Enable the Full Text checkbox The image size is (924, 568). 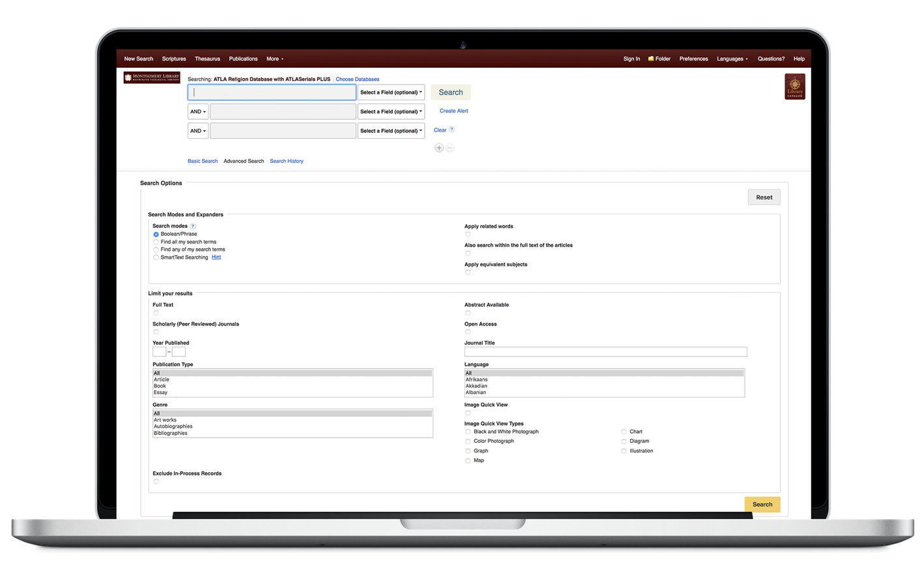[x=156, y=313]
